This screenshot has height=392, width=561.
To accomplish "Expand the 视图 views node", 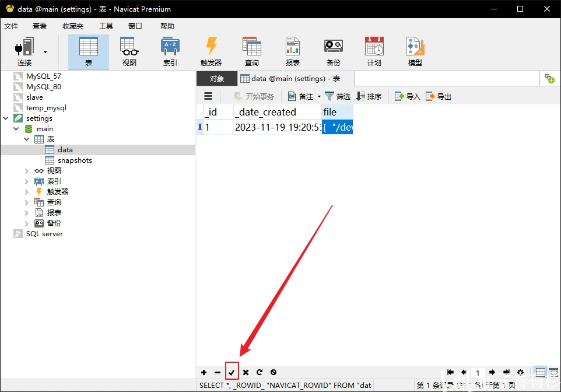I will 26,171.
